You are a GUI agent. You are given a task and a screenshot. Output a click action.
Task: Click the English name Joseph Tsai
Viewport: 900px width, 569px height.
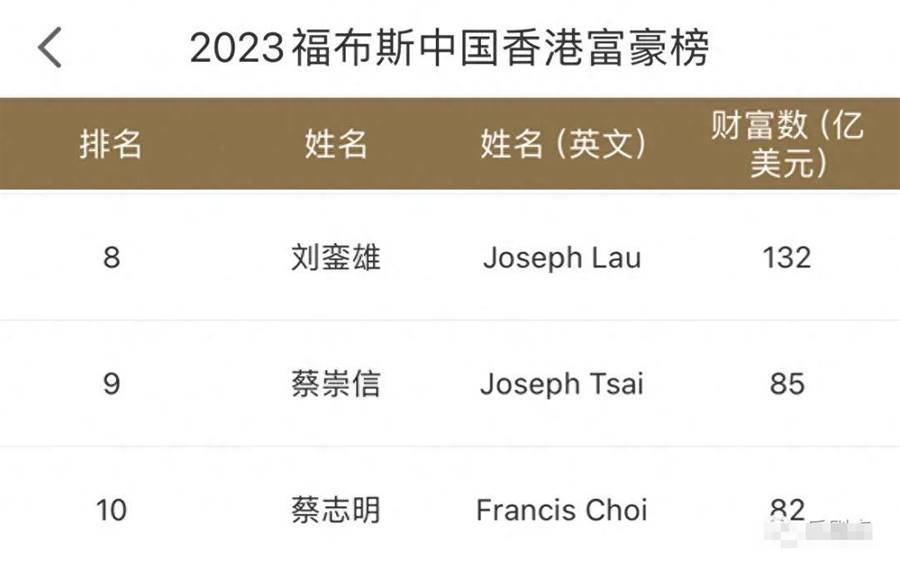(x=562, y=384)
